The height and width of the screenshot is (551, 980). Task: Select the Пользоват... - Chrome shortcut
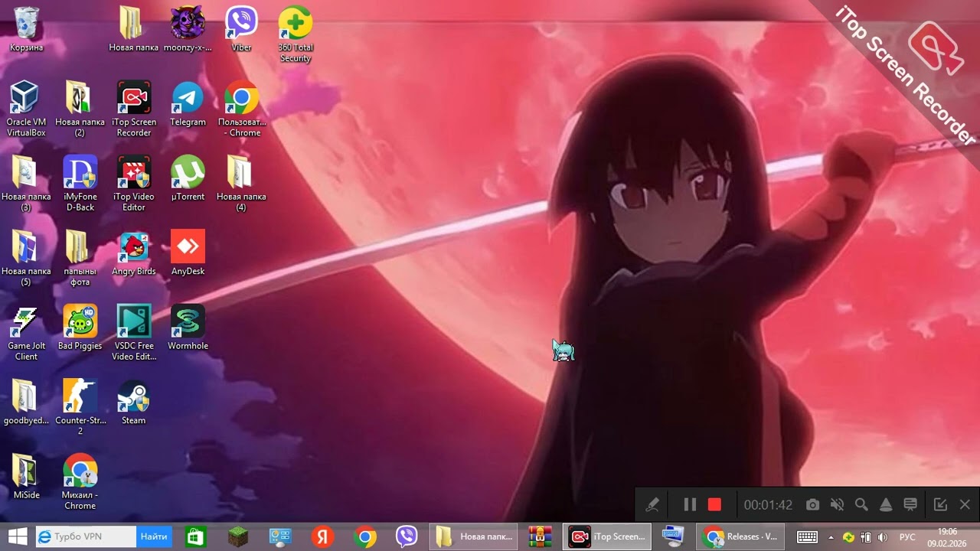point(241,109)
